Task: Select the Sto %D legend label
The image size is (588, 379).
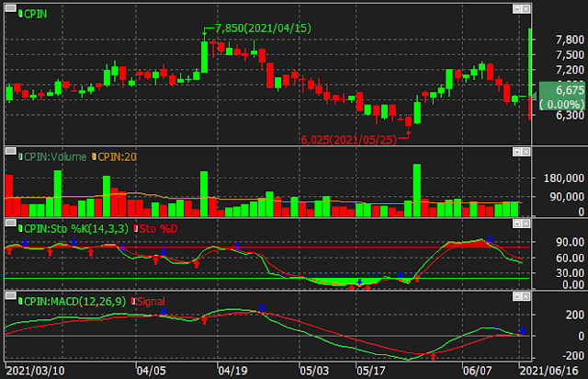Action: [158, 229]
